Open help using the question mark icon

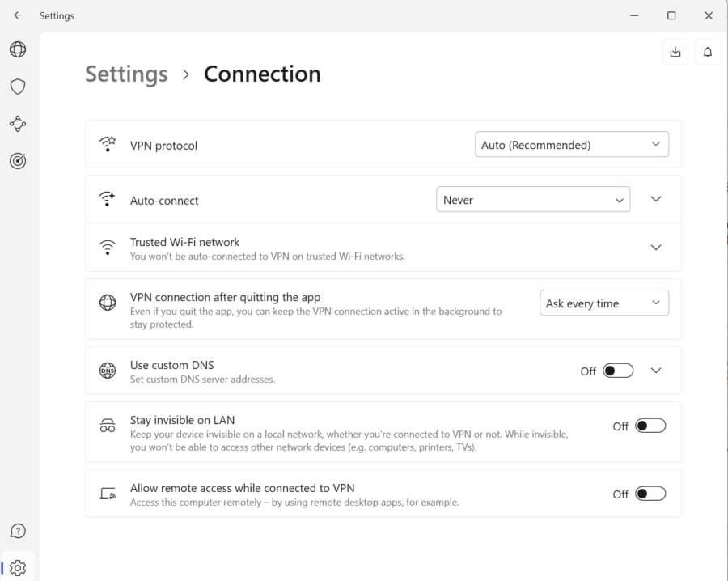tap(17, 531)
